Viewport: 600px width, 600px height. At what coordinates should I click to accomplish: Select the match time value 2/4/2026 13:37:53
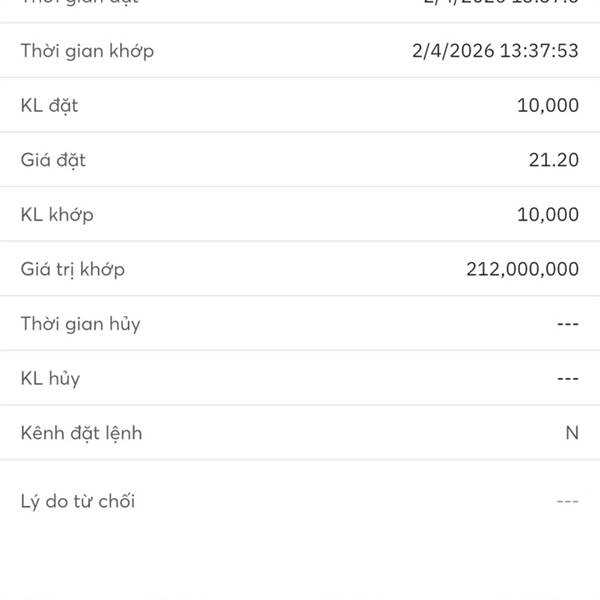tap(494, 51)
